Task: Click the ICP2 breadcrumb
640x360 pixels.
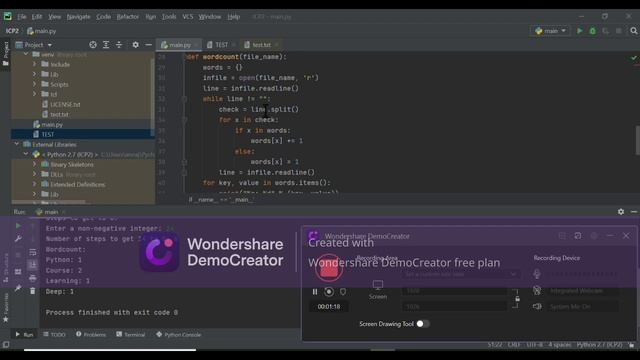Action: coord(12,31)
